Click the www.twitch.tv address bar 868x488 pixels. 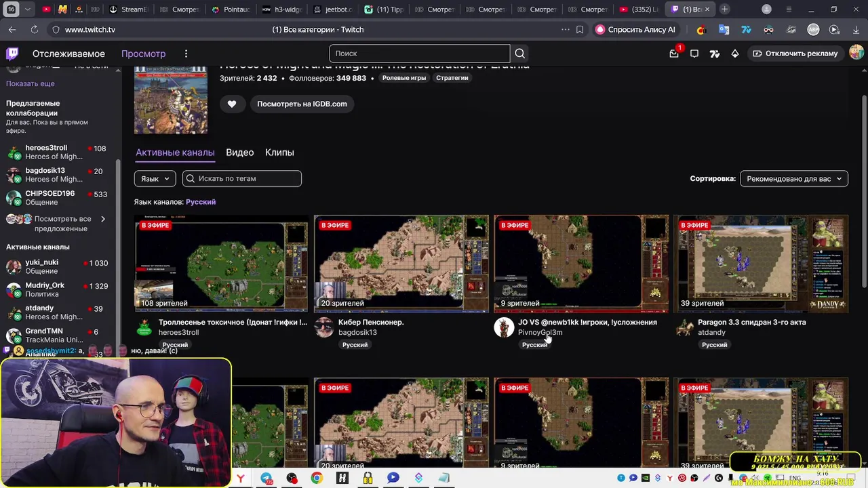[x=90, y=30]
